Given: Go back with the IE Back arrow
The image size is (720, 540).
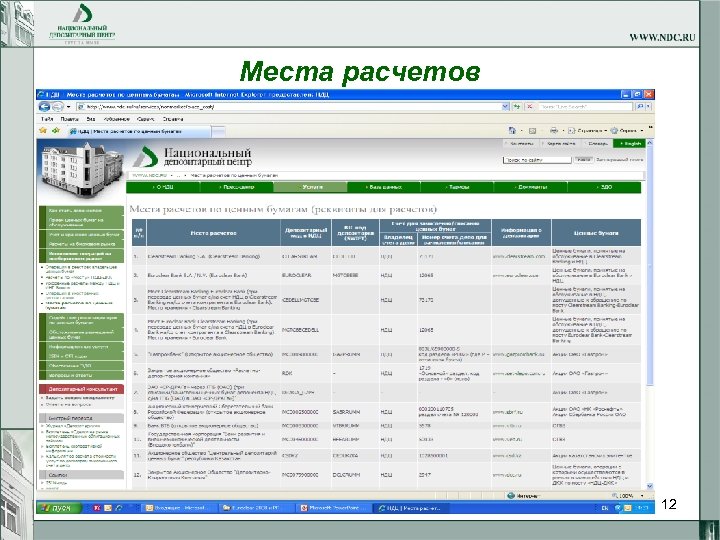Looking at the screenshot, I should 44,107.
